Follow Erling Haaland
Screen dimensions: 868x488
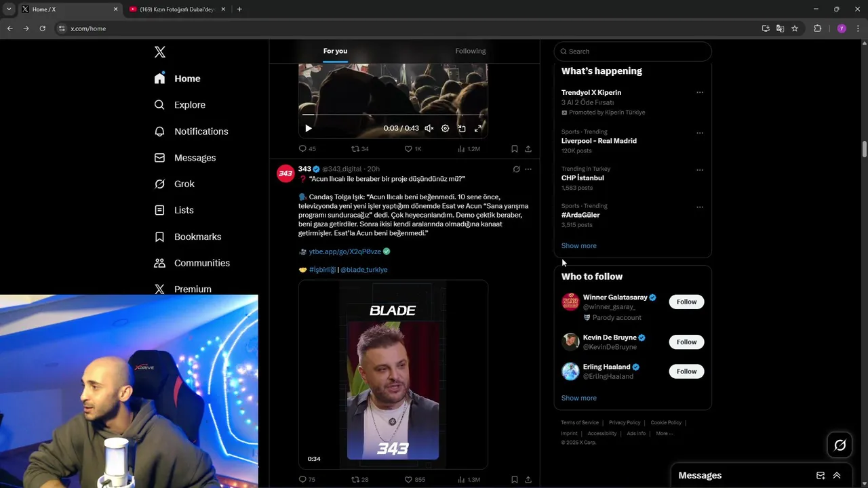click(x=686, y=371)
